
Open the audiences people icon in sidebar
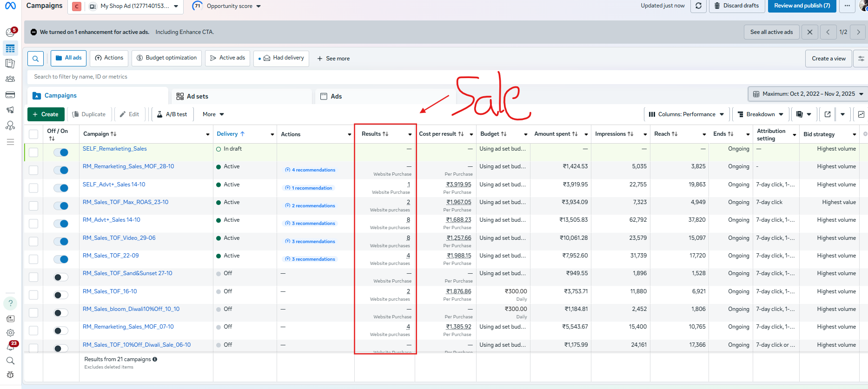(10, 79)
